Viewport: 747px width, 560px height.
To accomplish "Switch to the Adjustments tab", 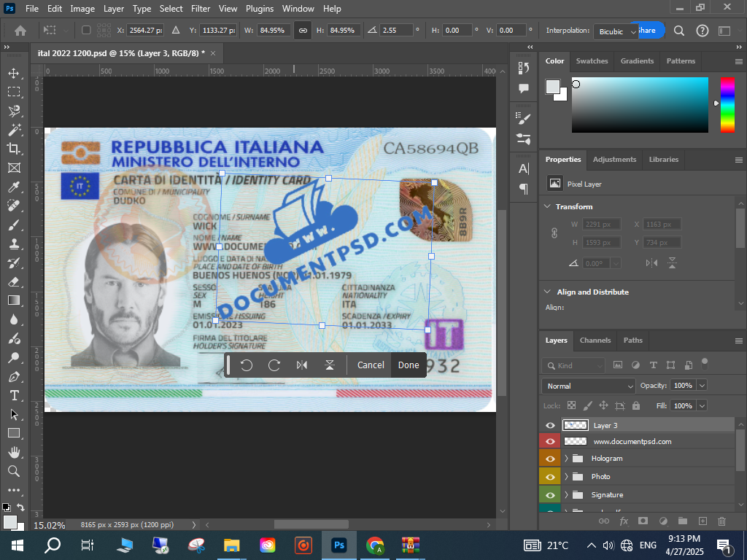I will tap(614, 159).
